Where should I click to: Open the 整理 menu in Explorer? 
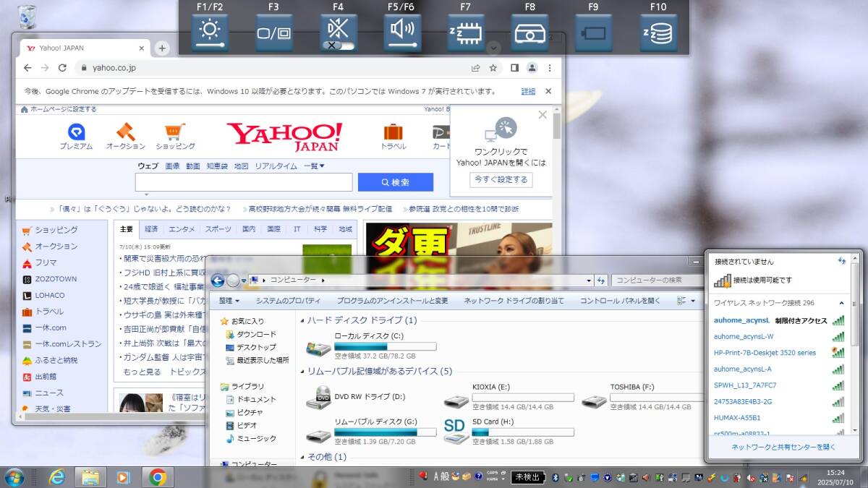coord(229,301)
